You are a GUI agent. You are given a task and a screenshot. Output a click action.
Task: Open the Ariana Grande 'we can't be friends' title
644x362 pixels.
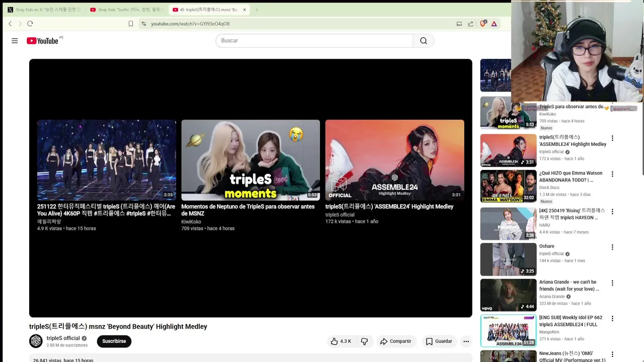tap(569, 286)
